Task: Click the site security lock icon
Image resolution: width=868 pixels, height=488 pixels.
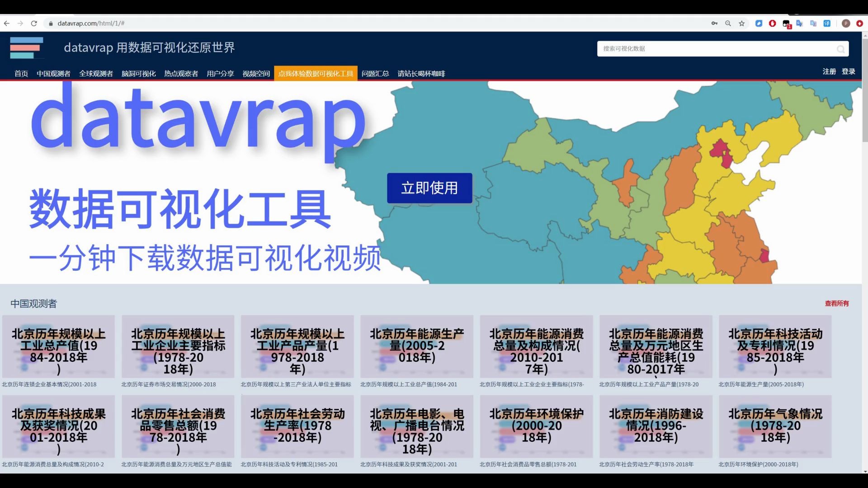Action: (x=50, y=23)
